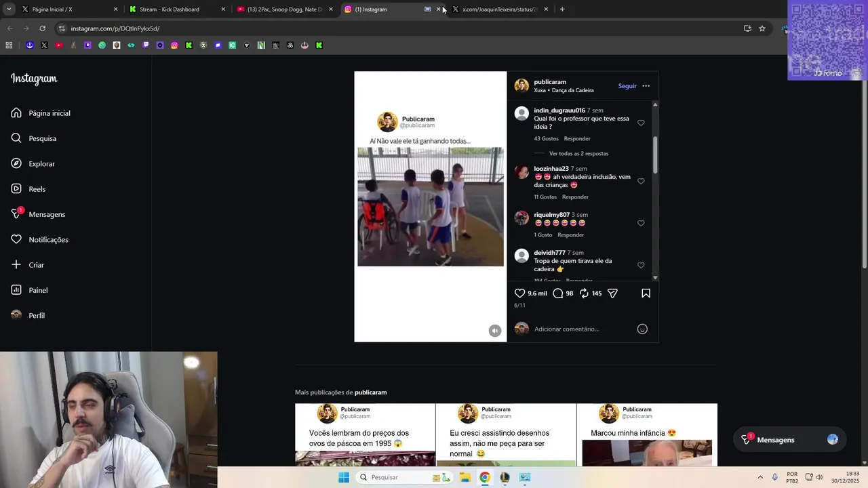Click the address bar URL
The height and width of the screenshot is (488, 868).
[115, 28]
